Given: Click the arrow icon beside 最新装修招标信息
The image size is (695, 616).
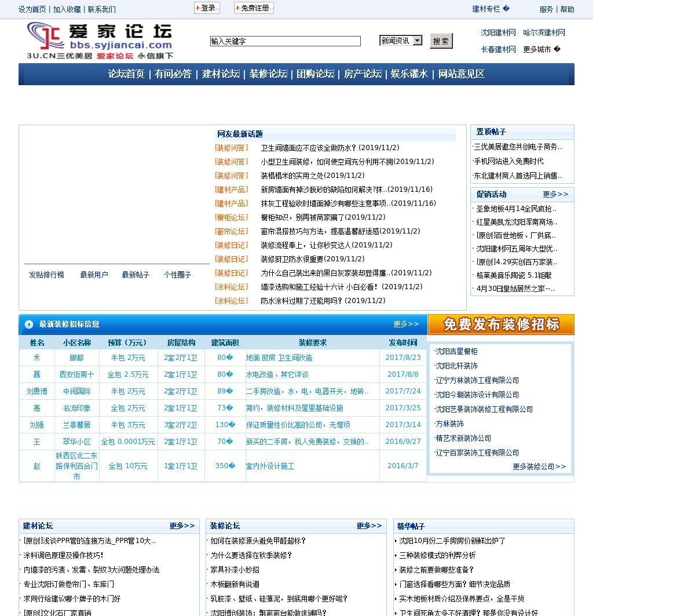Looking at the screenshot, I should pos(29,325).
